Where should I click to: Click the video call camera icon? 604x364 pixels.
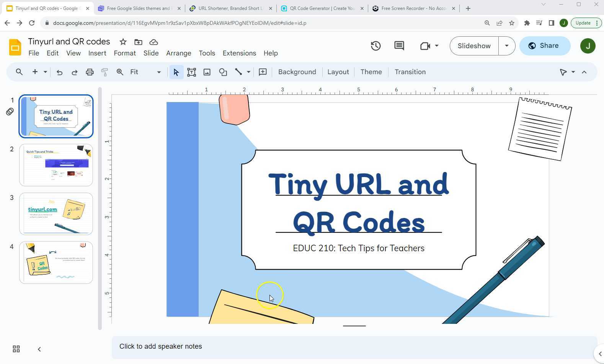click(425, 46)
